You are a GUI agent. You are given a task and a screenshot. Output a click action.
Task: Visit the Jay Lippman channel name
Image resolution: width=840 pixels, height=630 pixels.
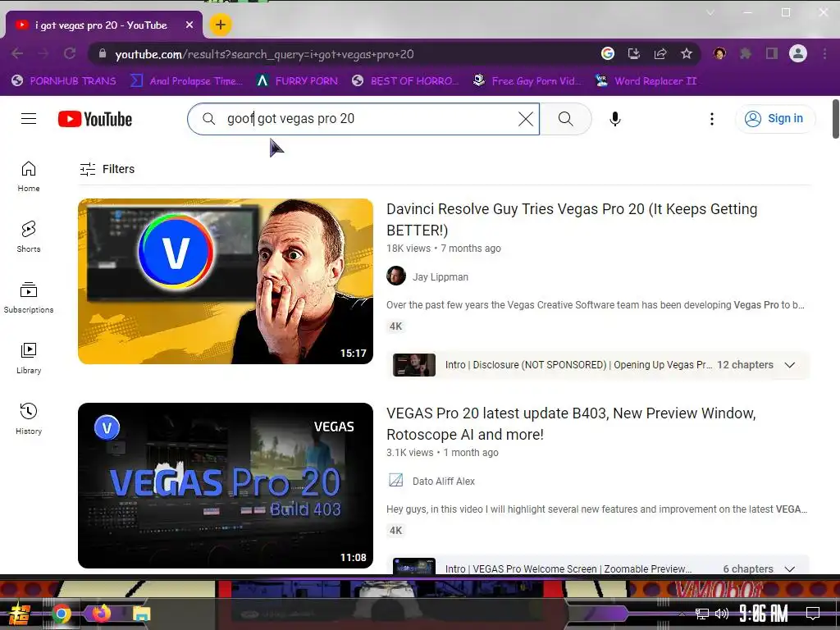(441, 277)
